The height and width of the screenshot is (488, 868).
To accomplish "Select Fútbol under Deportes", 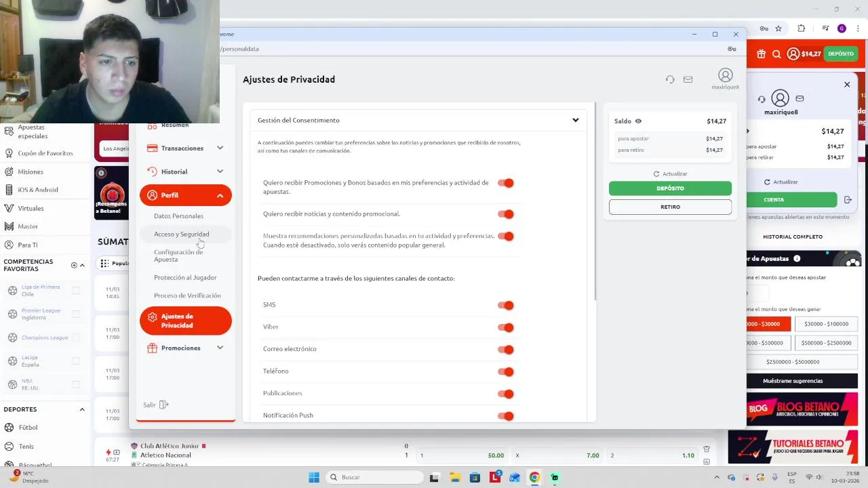I will click(28, 428).
